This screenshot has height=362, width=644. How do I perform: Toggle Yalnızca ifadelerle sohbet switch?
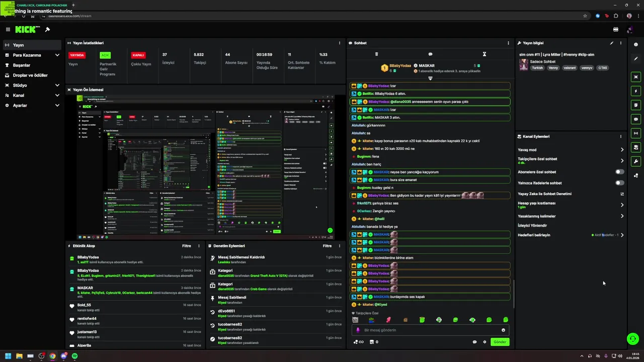pyautogui.click(x=620, y=183)
